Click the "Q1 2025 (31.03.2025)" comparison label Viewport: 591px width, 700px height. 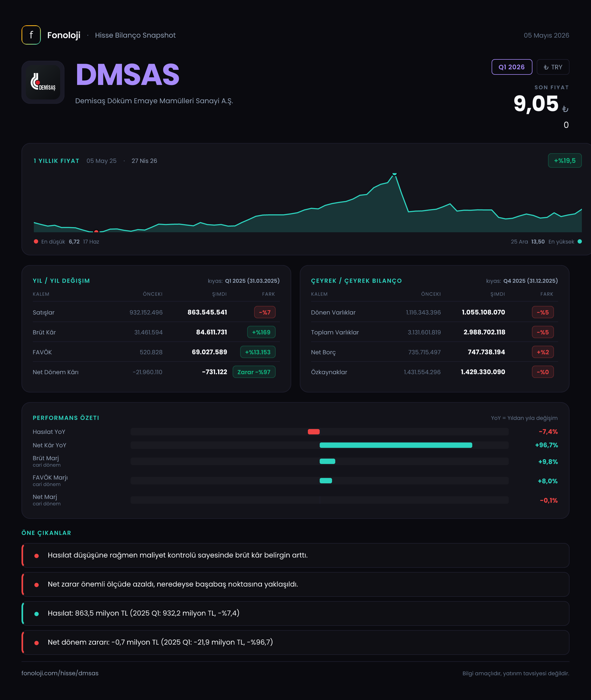click(252, 281)
